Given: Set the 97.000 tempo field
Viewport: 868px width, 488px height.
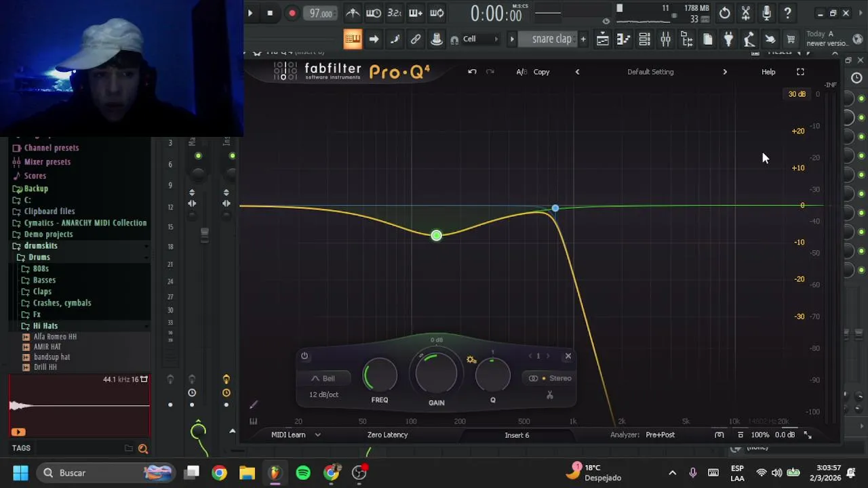Looking at the screenshot, I should click(321, 13).
